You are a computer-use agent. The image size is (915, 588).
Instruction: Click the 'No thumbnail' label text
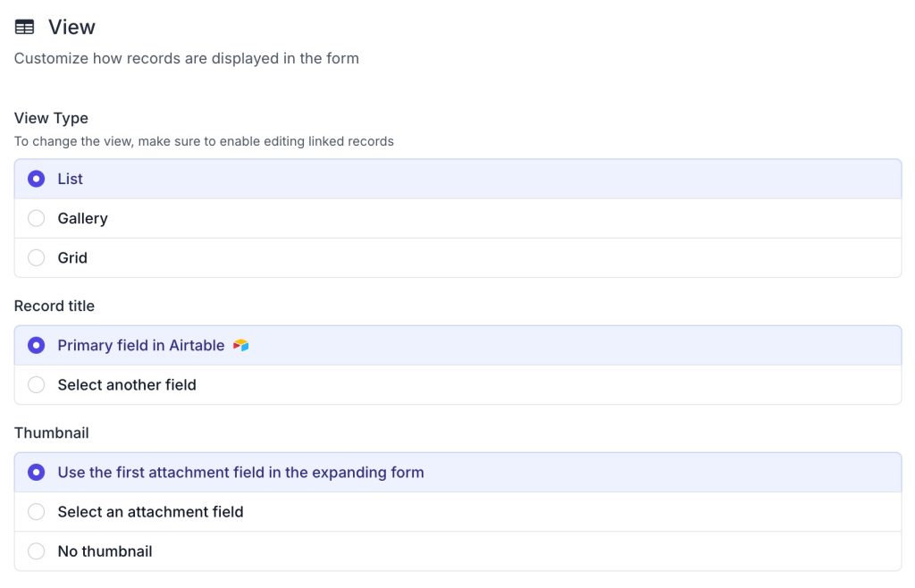click(105, 551)
